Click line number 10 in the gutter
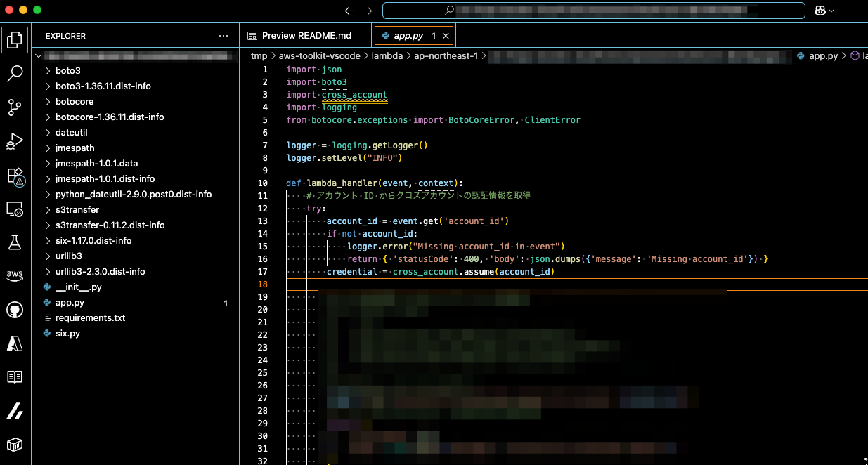The width and height of the screenshot is (868, 465). pyautogui.click(x=263, y=183)
